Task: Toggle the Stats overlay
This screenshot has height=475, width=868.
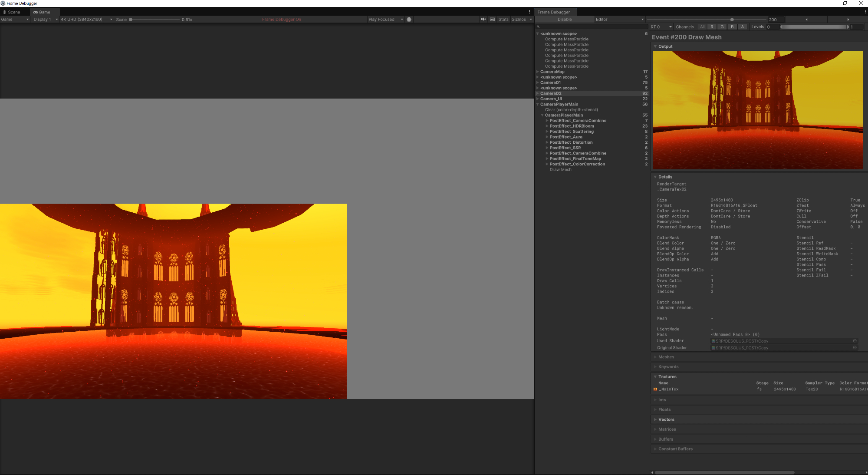Action: [x=503, y=20]
